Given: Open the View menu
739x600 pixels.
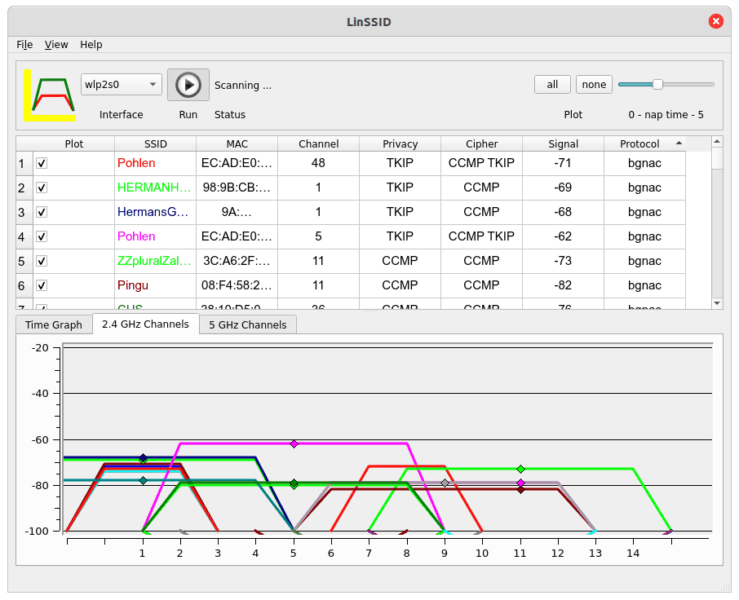Looking at the screenshot, I should (56, 44).
